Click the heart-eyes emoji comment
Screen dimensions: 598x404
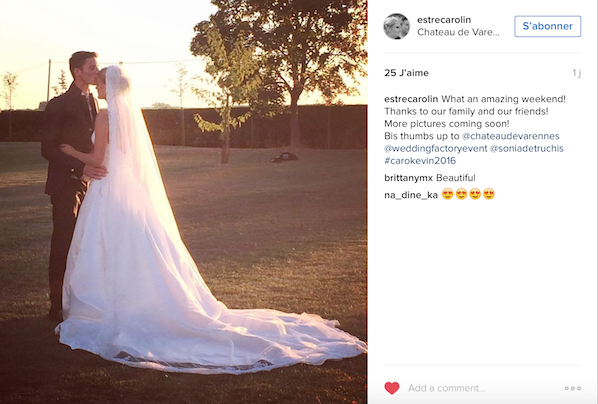tap(468, 194)
